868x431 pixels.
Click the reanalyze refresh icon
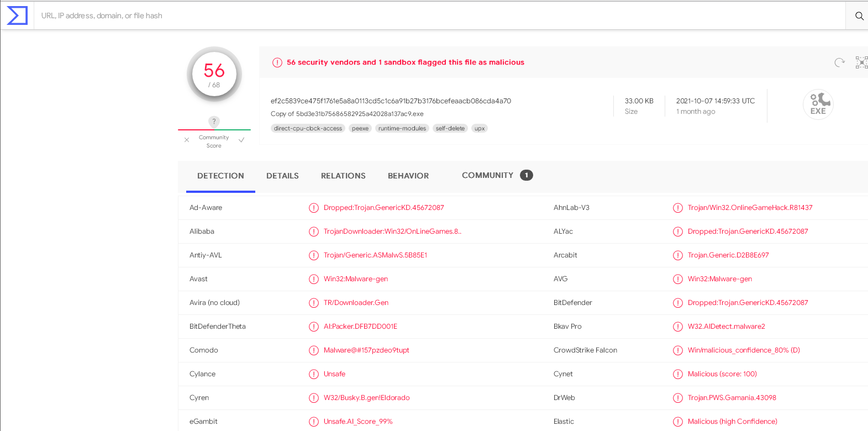839,62
